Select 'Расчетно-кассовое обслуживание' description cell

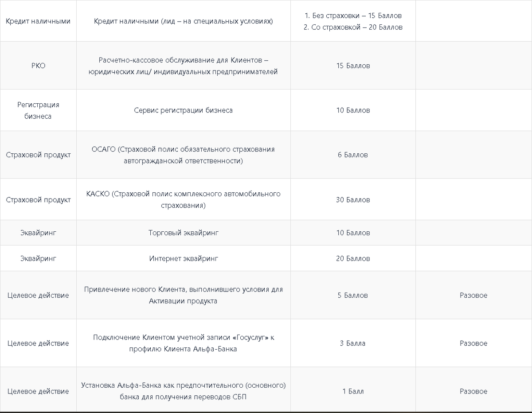[x=184, y=66]
